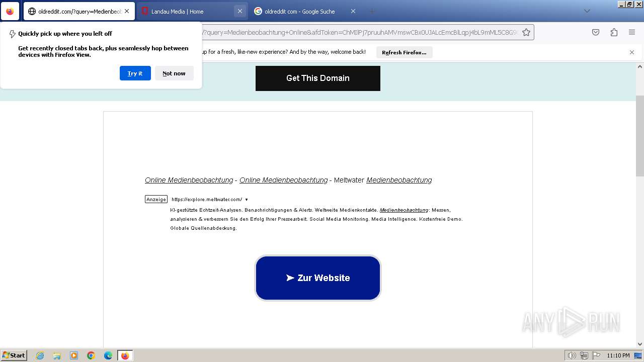Click Try it in Firefox View popup
The height and width of the screenshot is (362, 644).
tap(135, 73)
